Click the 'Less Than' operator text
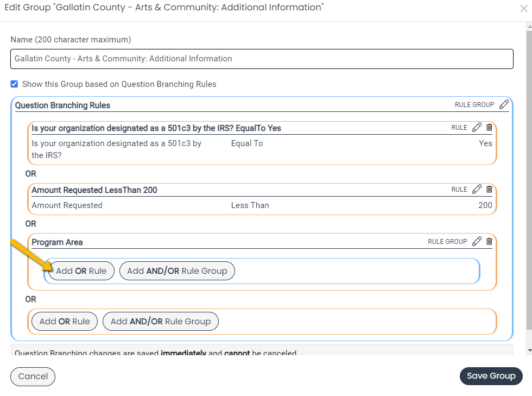The image size is (532, 396). coord(250,205)
